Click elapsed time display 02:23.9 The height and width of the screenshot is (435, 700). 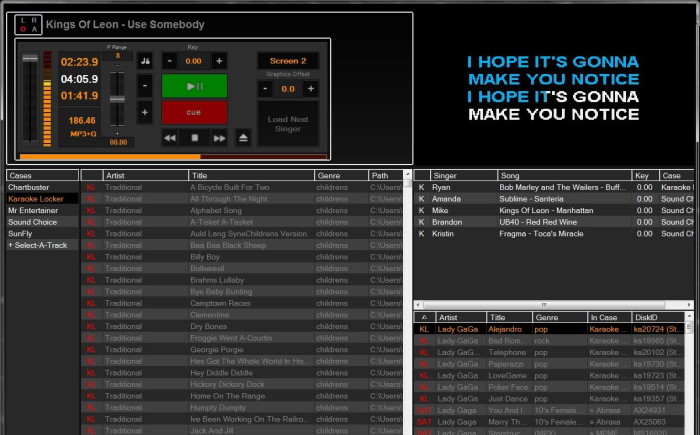(x=79, y=62)
